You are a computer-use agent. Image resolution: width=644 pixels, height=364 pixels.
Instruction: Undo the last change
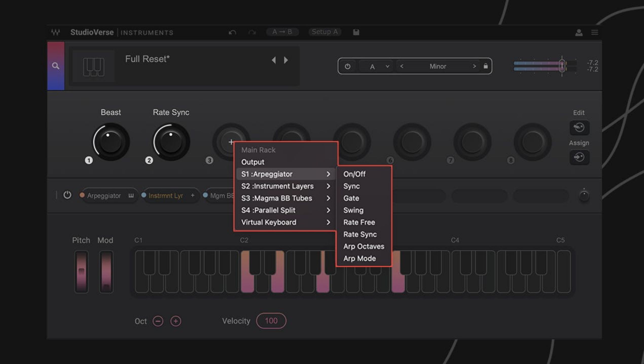coord(232,32)
